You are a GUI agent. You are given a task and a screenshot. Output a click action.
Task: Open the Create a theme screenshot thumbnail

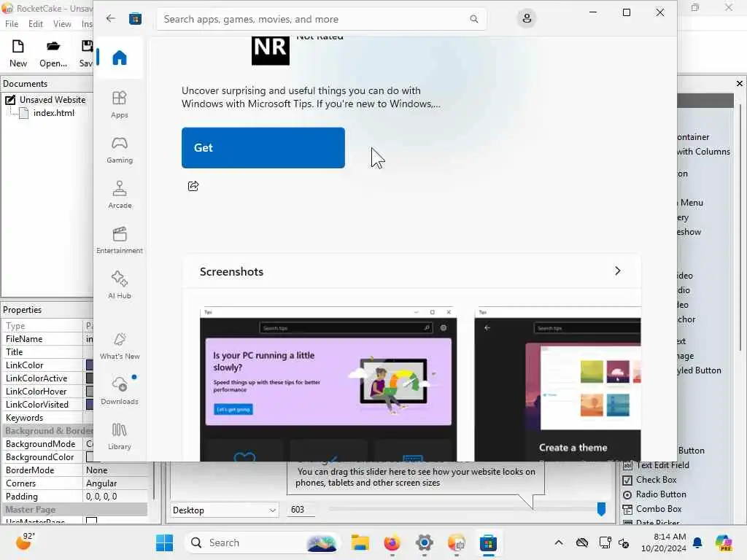point(557,384)
